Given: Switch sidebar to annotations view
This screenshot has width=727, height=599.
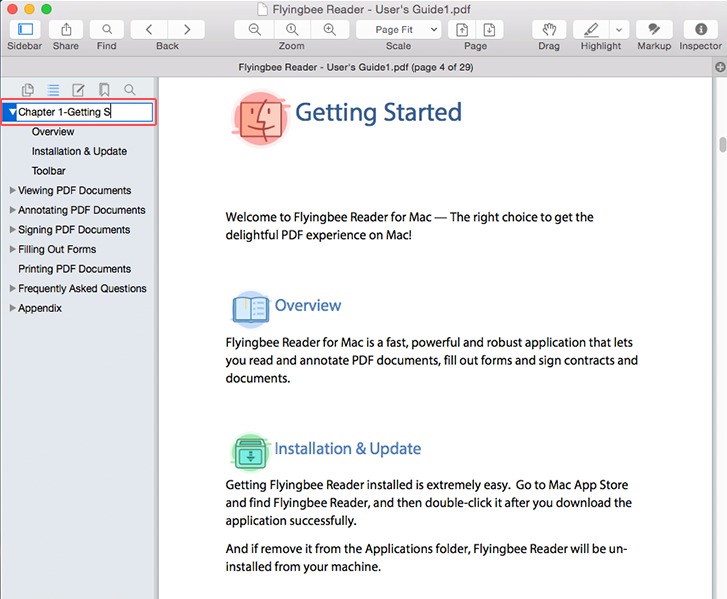Looking at the screenshot, I should [78, 89].
